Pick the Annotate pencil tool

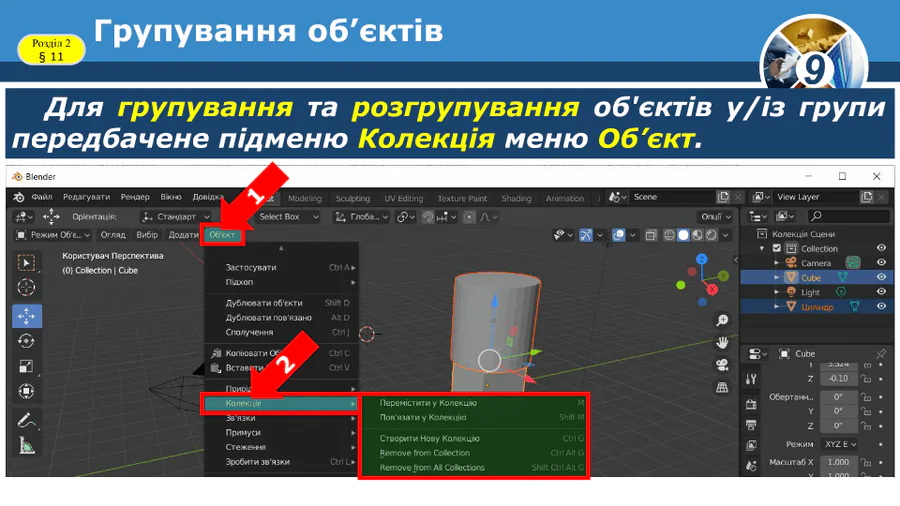(27, 421)
